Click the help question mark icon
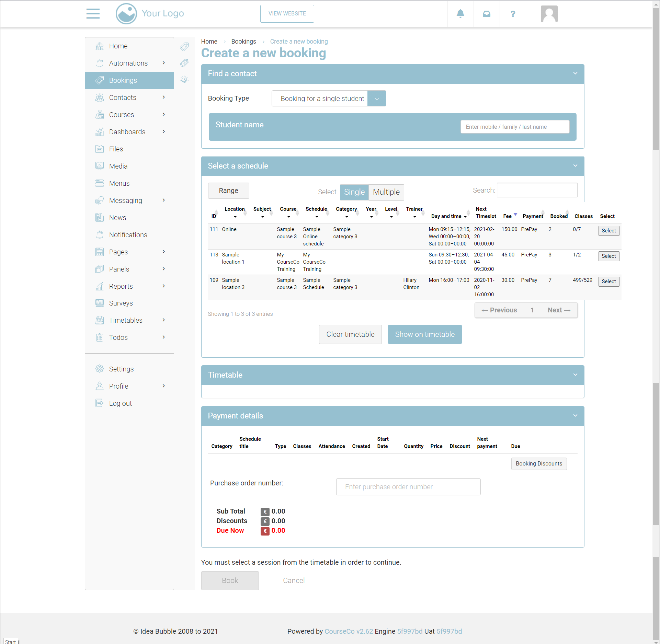 (513, 14)
